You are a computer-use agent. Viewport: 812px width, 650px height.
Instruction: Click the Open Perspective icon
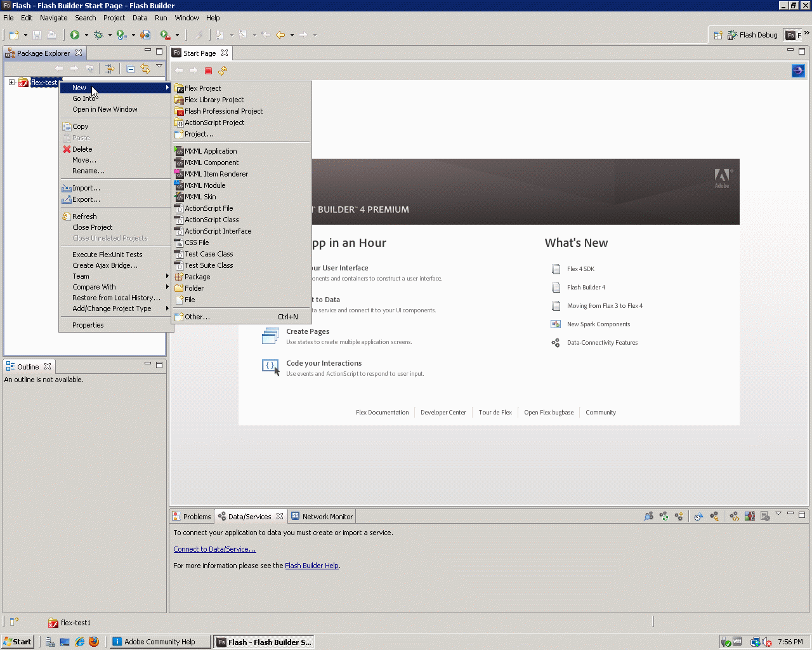718,35
